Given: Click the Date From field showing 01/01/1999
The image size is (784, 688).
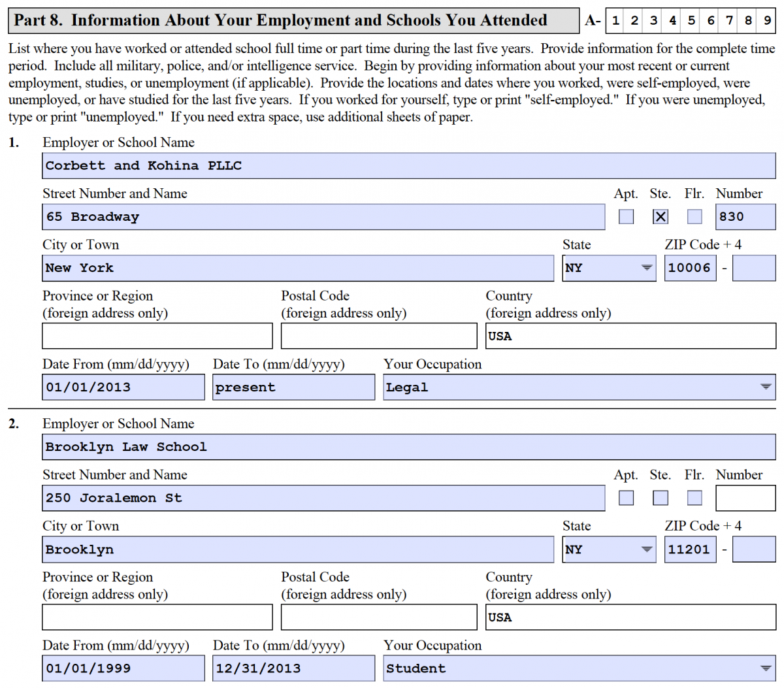Looking at the screenshot, I should pyautogui.click(x=123, y=668).
